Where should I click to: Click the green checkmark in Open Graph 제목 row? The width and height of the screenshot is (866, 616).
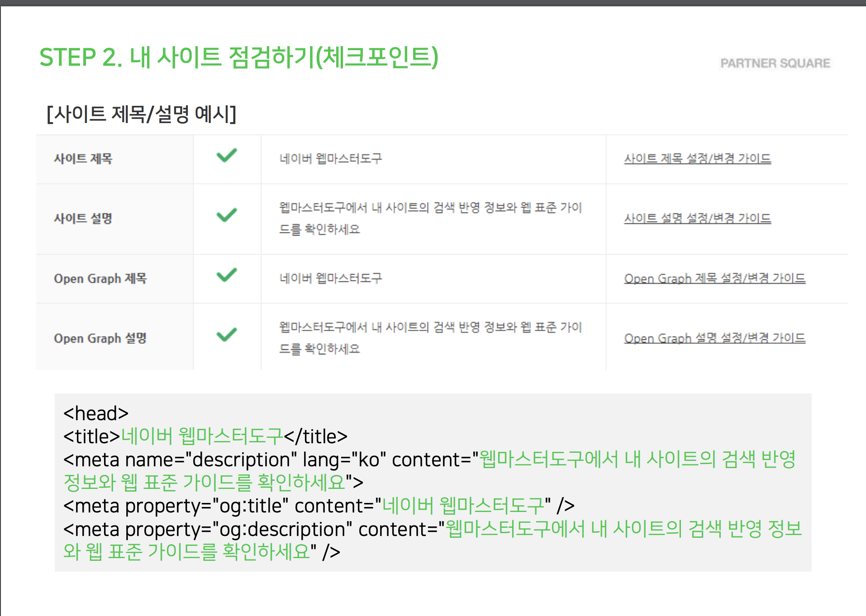[227, 275]
